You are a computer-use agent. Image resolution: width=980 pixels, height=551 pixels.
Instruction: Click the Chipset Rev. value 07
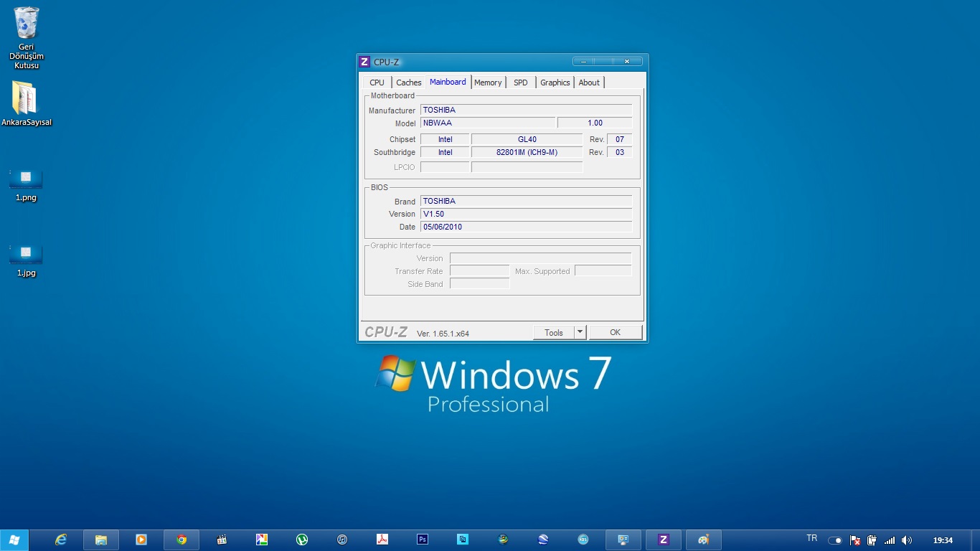click(619, 139)
